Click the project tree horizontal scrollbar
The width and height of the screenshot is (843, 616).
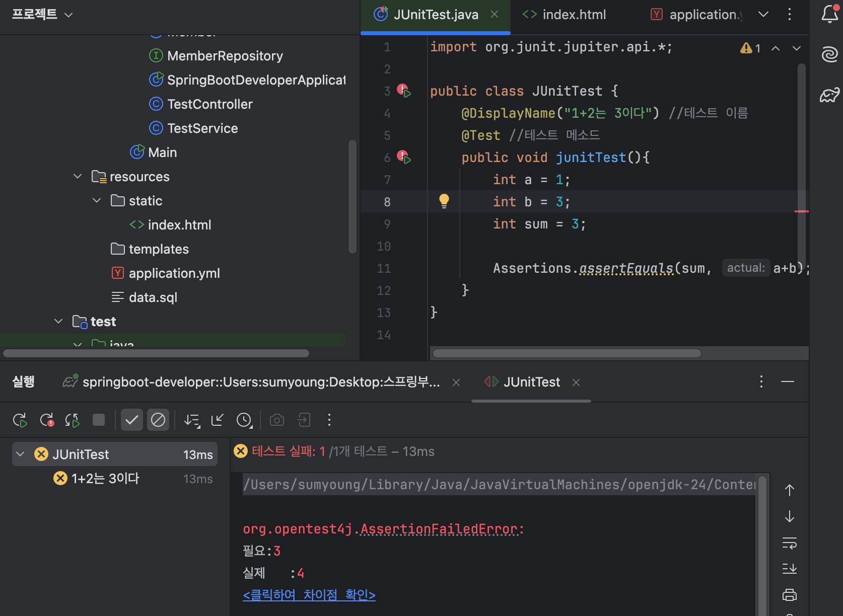pos(156,353)
